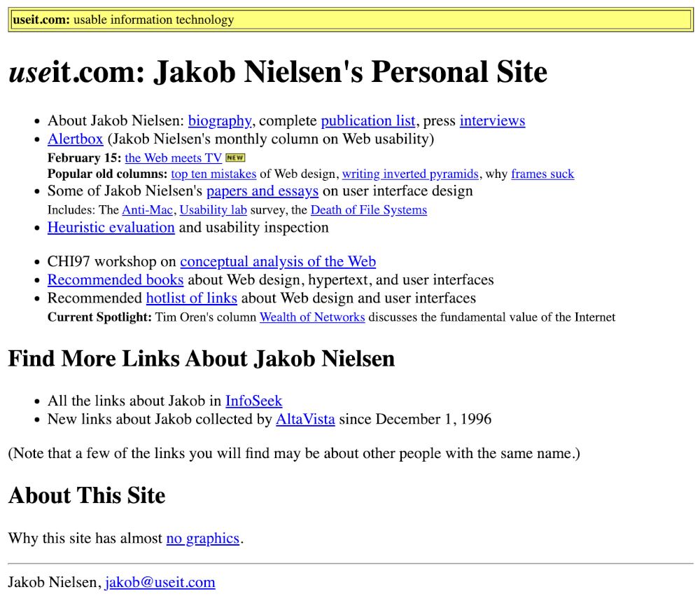Open hotlist of links
This screenshot has width=700, height=601.
pyautogui.click(x=192, y=298)
